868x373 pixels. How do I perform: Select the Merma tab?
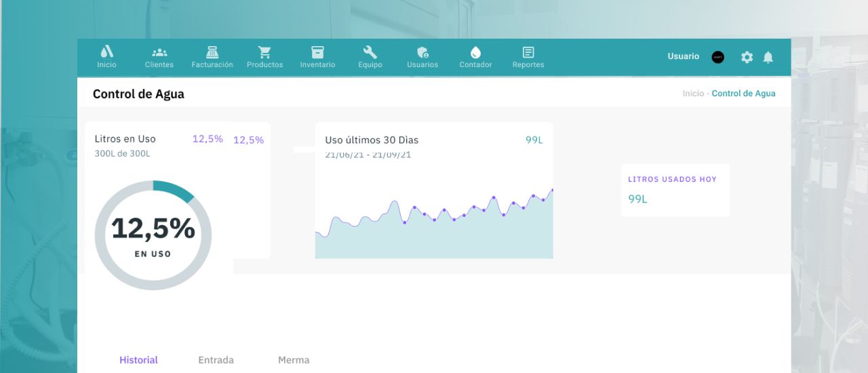(x=294, y=360)
